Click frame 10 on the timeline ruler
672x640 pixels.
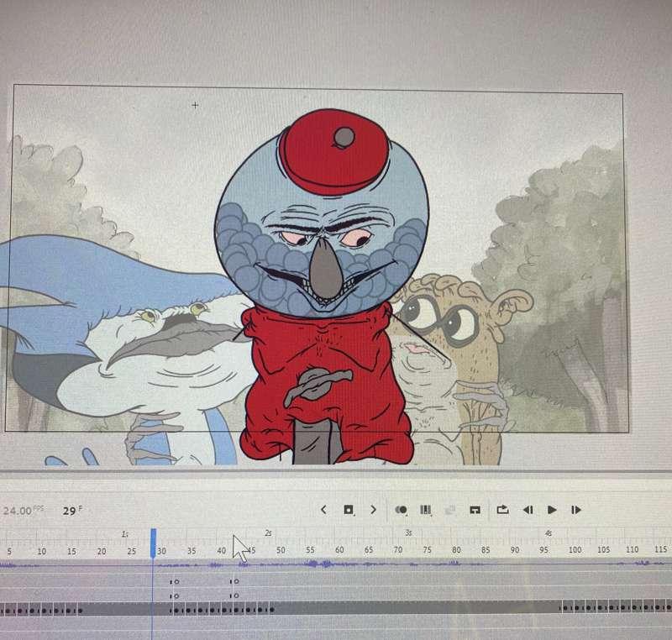pos(41,551)
